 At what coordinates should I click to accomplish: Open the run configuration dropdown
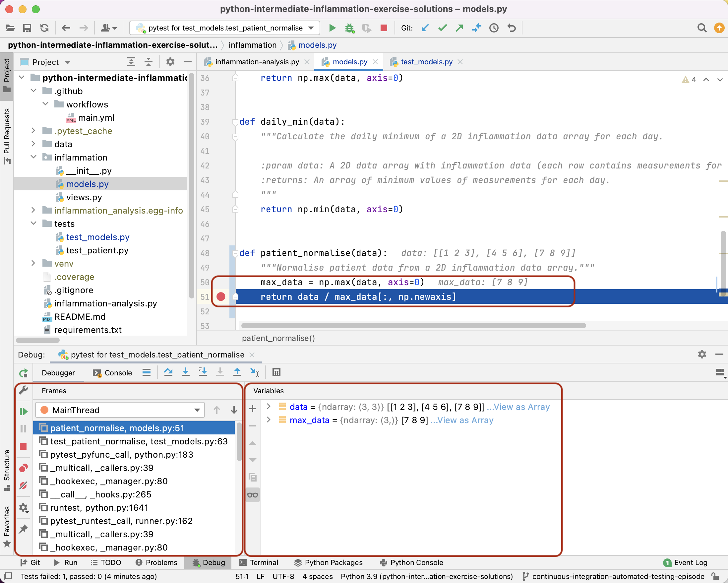[310, 28]
